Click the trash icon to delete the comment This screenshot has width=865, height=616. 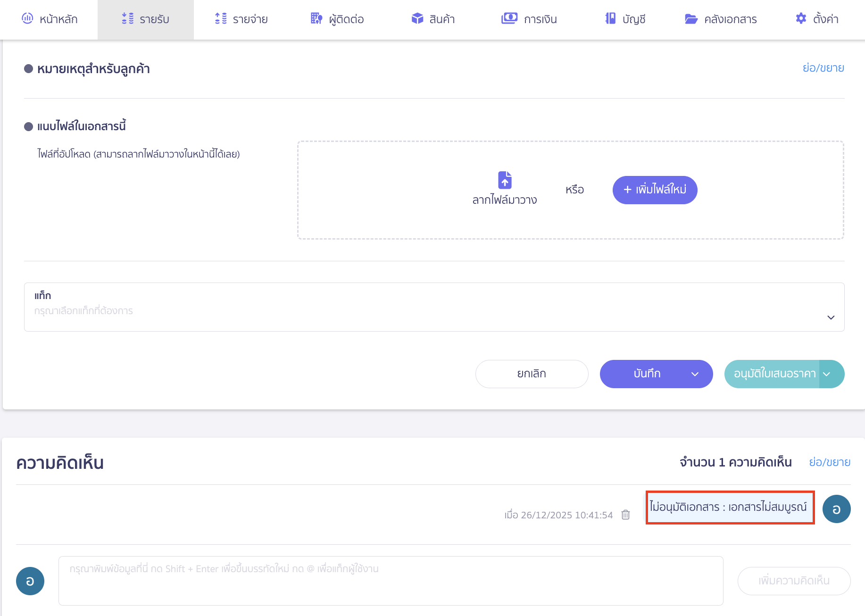625,515
